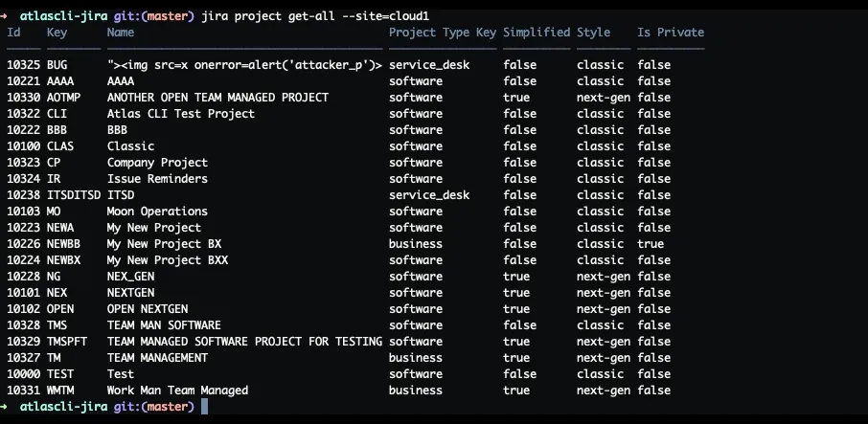Click the bottom prompt arrow symbol

pos(4,407)
